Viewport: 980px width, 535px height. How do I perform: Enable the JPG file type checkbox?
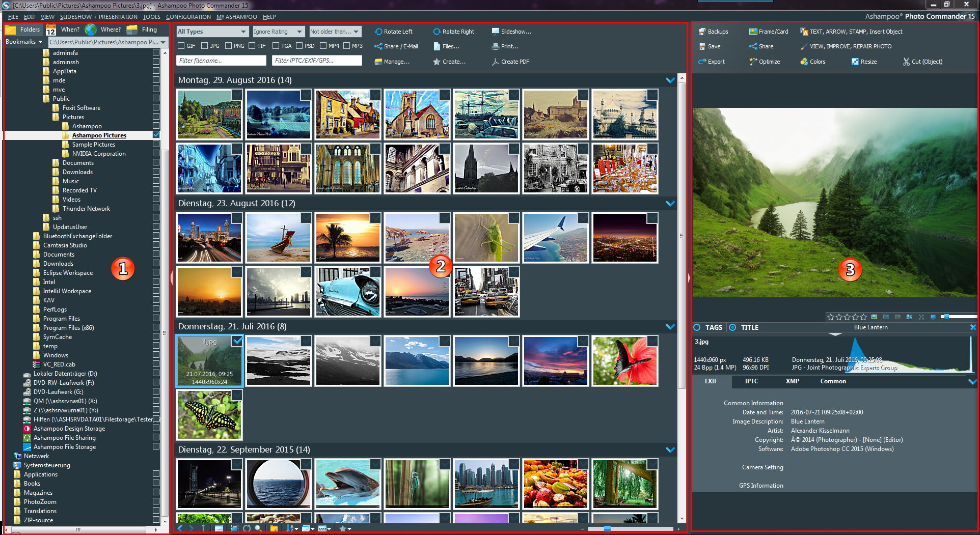coord(205,46)
